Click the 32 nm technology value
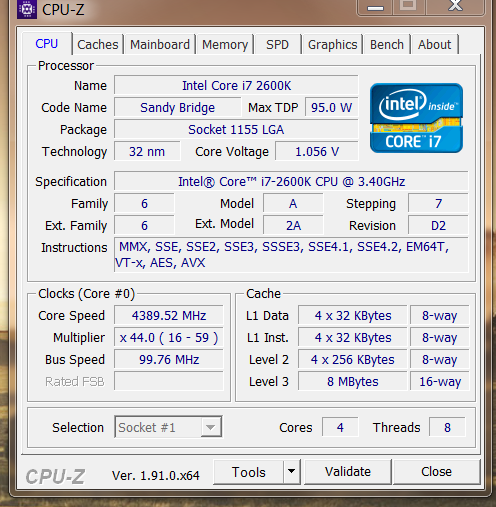This screenshot has height=507, width=496. pyautogui.click(x=147, y=152)
